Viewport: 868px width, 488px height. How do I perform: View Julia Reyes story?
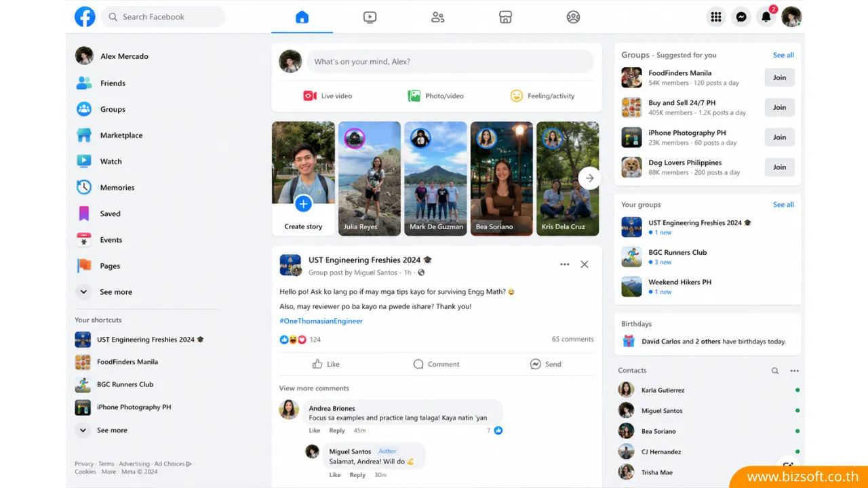(x=370, y=178)
